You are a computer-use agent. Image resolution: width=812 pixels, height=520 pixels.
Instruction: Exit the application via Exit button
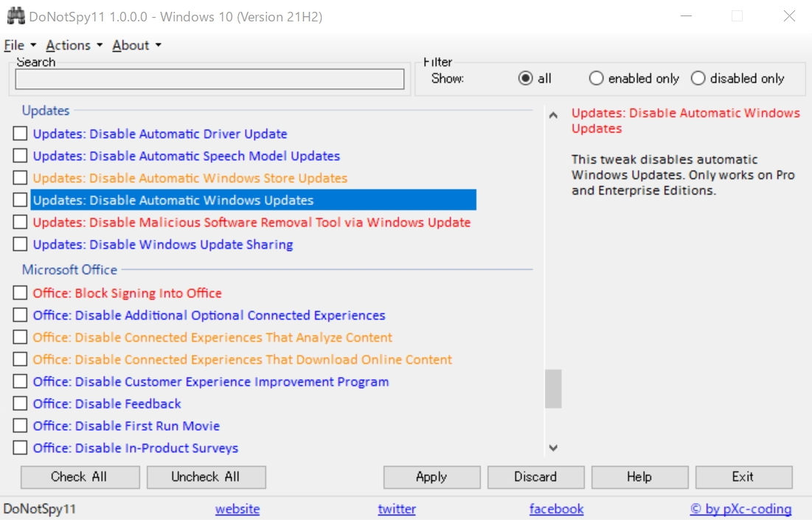tap(743, 476)
